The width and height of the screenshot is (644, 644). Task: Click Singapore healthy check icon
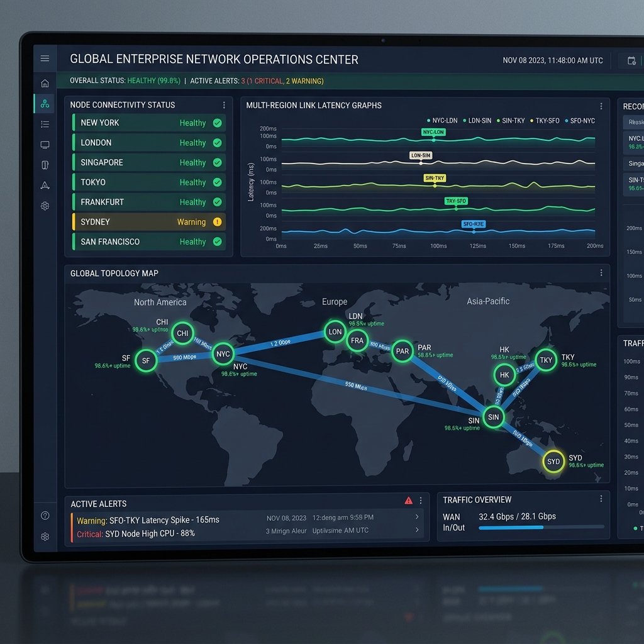click(x=217, y=162)
